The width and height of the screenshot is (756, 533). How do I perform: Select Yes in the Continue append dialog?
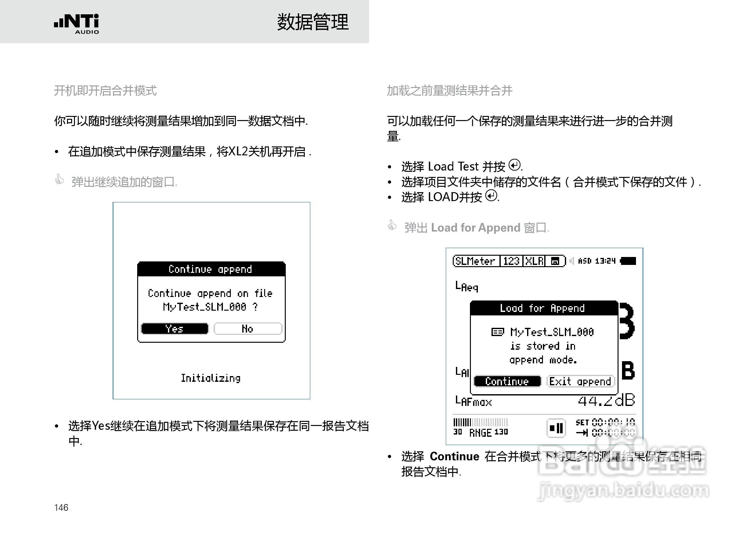[175, 328]
